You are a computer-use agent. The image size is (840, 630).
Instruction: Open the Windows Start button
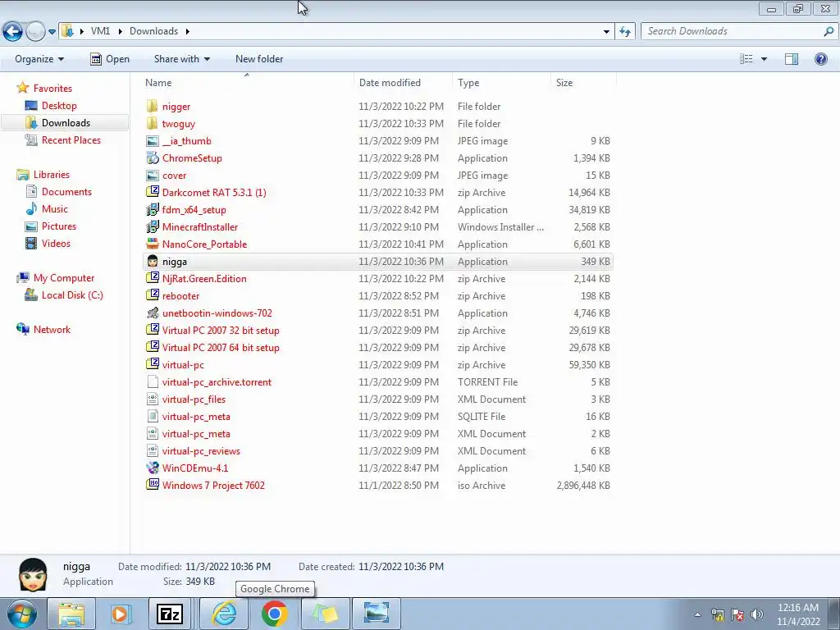[x=22, y=614]
